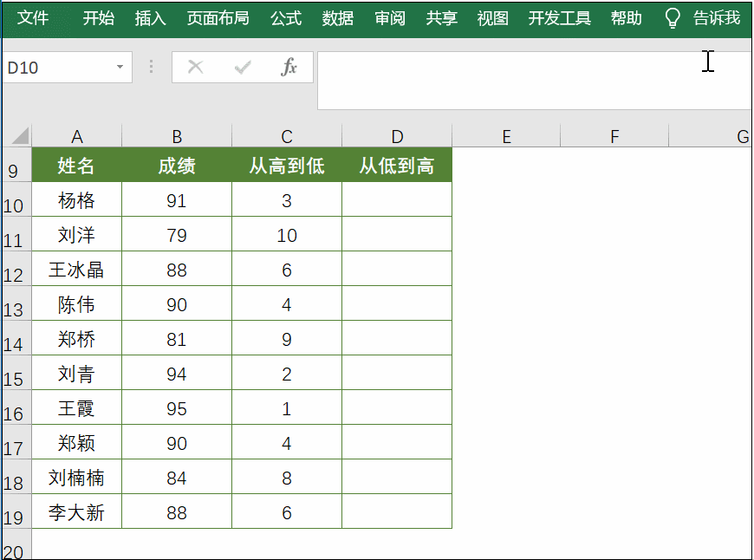Select row 13 header
This screenshot has width=754, height=560.
16,303
